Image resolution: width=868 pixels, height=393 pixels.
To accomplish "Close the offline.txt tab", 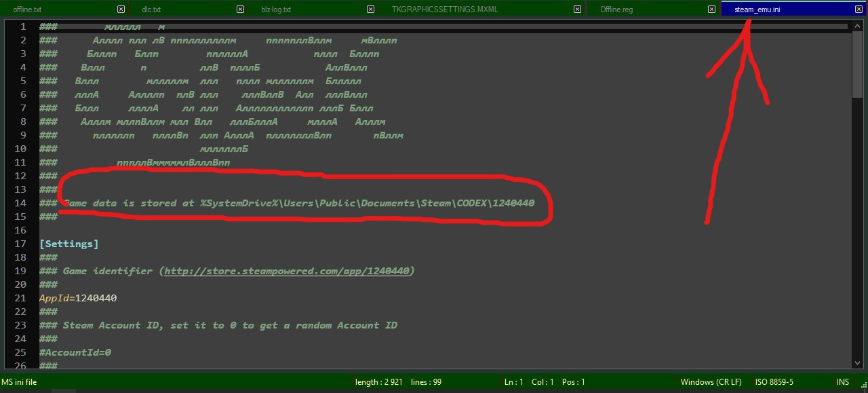I will (121, 10).
